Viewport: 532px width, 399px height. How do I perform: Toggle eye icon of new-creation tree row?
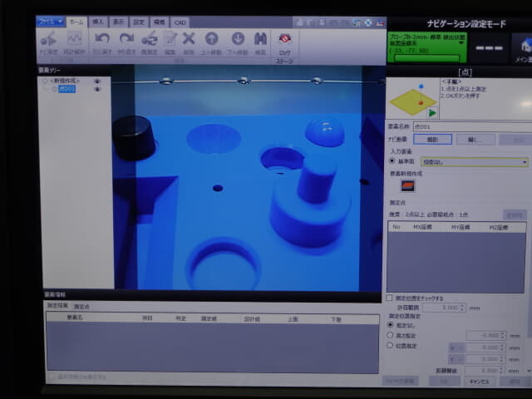pos(97,81)
